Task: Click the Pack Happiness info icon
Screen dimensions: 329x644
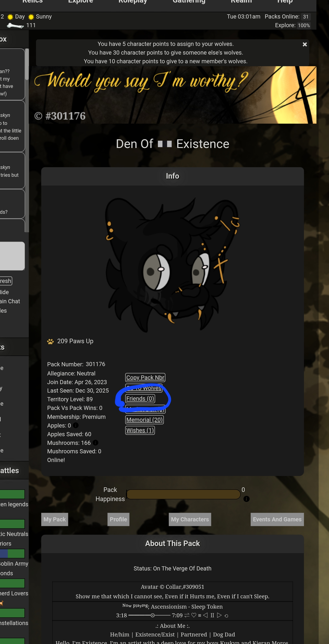Action: pyautogui.click(x=247, y=499)
